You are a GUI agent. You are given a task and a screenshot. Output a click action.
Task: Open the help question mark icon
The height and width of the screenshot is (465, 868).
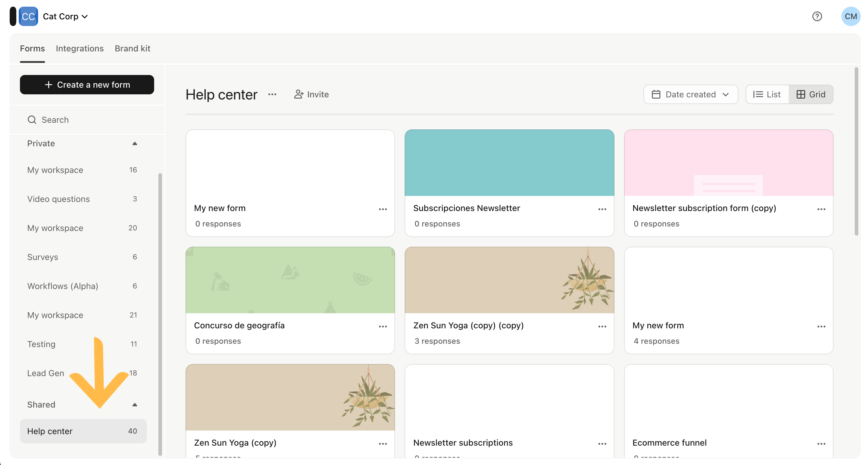pyautogui.click(x=817, y=16)
